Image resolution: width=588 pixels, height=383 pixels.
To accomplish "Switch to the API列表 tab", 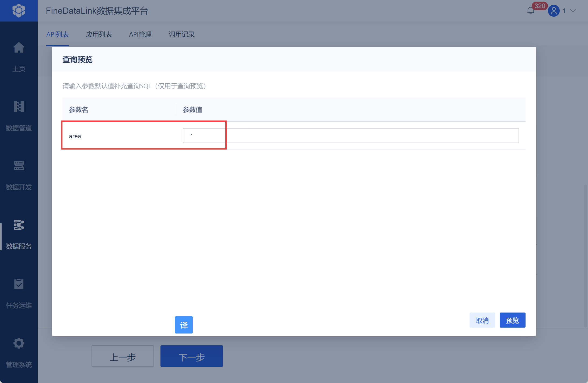I will [x=57, y=34].
